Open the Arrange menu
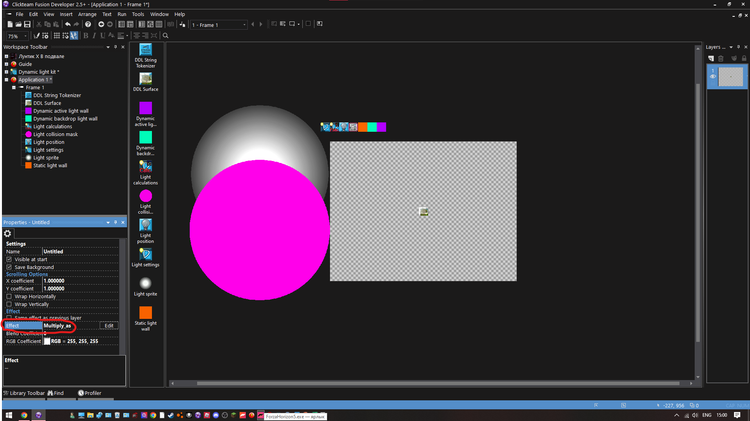 [x=87, y=14]
